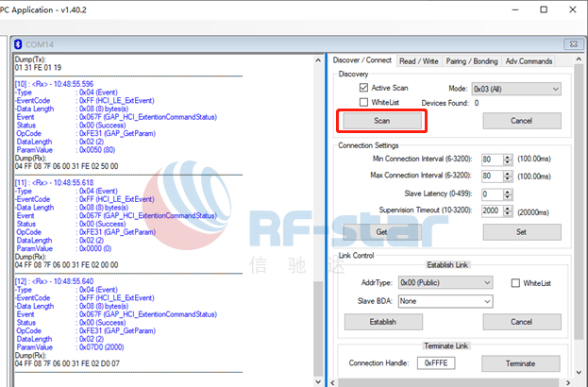The height and width of the screenshot is (387, 588).
Task: Decrease Max Connection Interval with down arrow
Action: coord(508,179)
